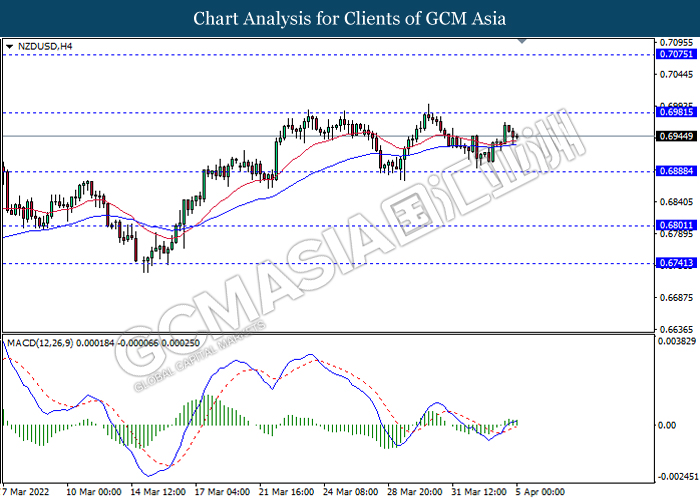Select the 0.69815 resistance level label
The height and width of the screenshot is (500, 700).
(x=676, y=112)
